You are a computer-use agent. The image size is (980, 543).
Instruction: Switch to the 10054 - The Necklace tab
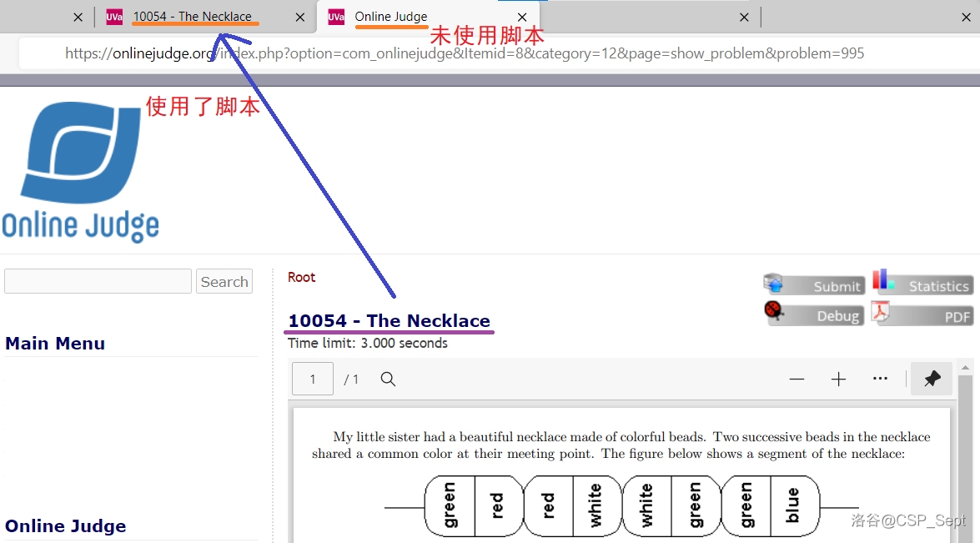pos(193,17)
